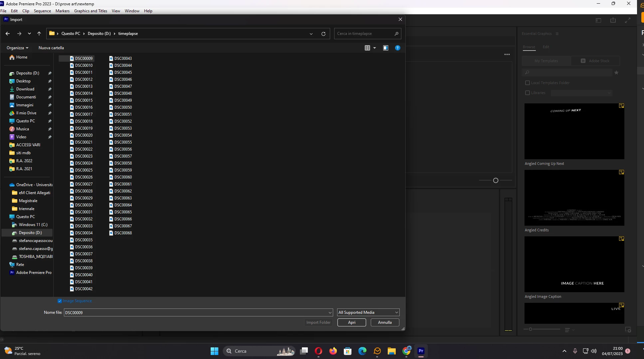Toggle the preview pane icon
The width and height of the screenshot is (644, 359).
[x=385, y=48]
